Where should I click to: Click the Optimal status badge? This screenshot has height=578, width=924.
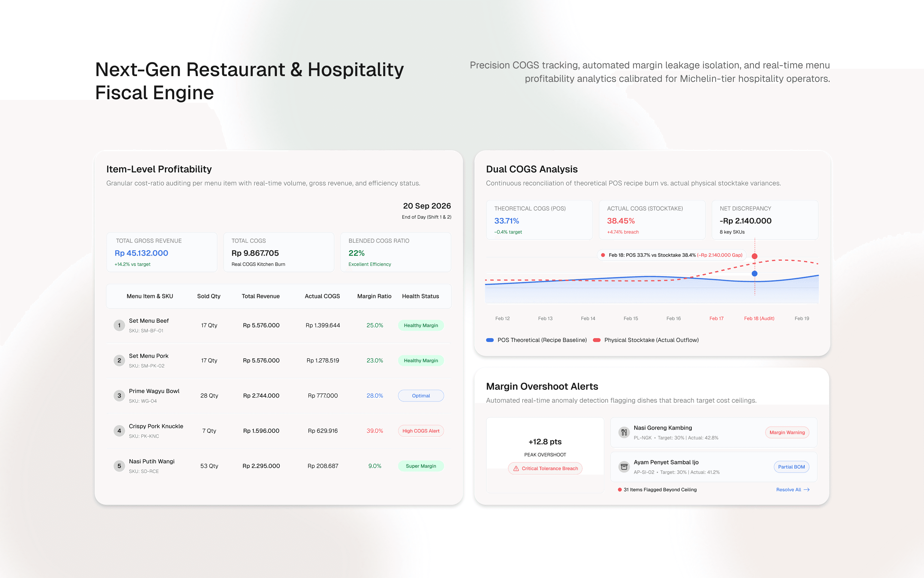click(x=421, y=396)
